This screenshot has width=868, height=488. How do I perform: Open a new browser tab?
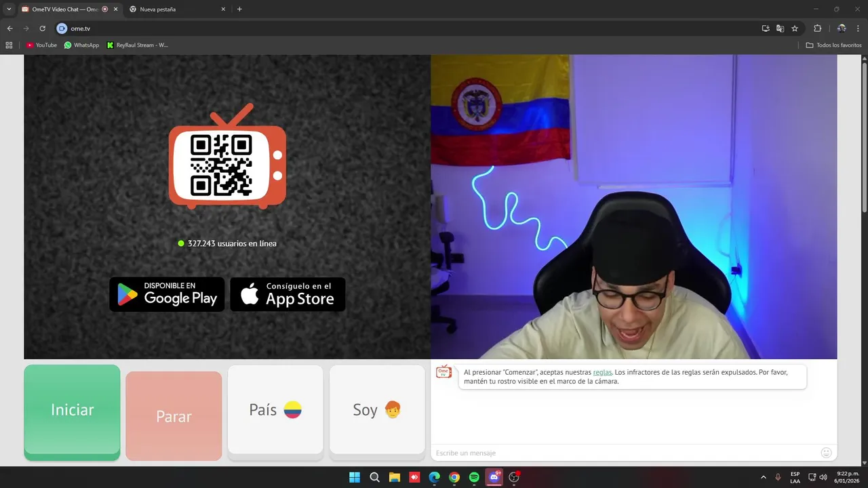(x=239, y=9)
